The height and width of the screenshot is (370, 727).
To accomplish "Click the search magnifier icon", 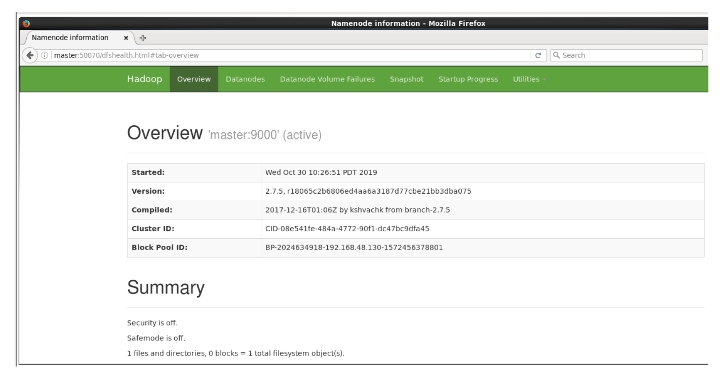I will point(556,55).
